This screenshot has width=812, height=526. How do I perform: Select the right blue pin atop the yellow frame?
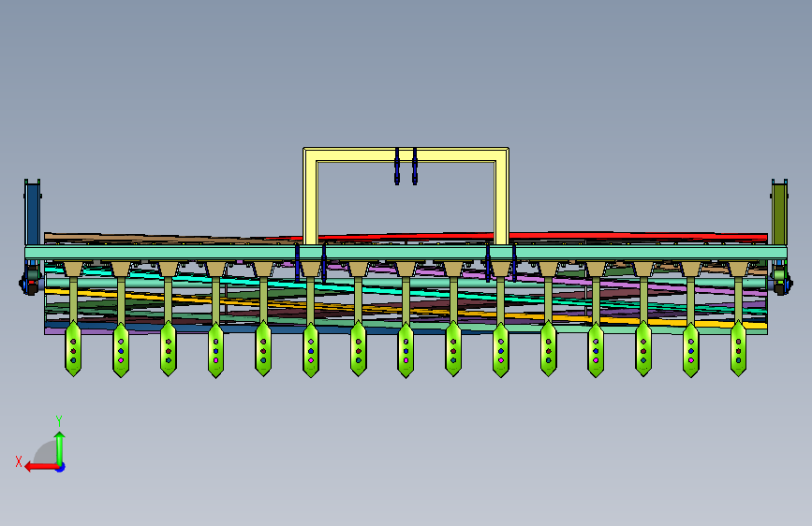(415, 167)
